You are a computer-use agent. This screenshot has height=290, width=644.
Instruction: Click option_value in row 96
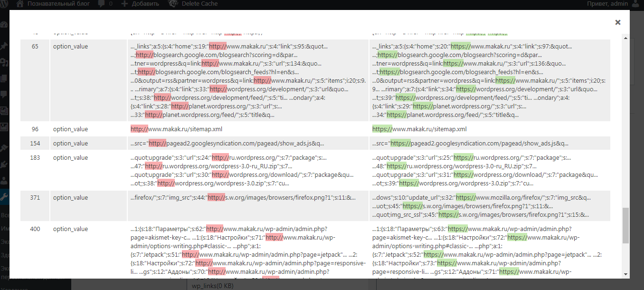coord(70,129)
